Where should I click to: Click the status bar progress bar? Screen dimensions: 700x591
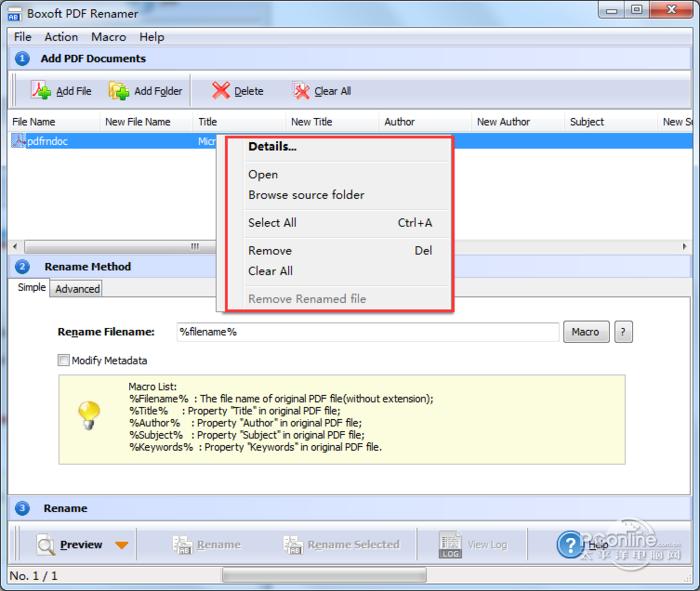(x=325, y=575)
